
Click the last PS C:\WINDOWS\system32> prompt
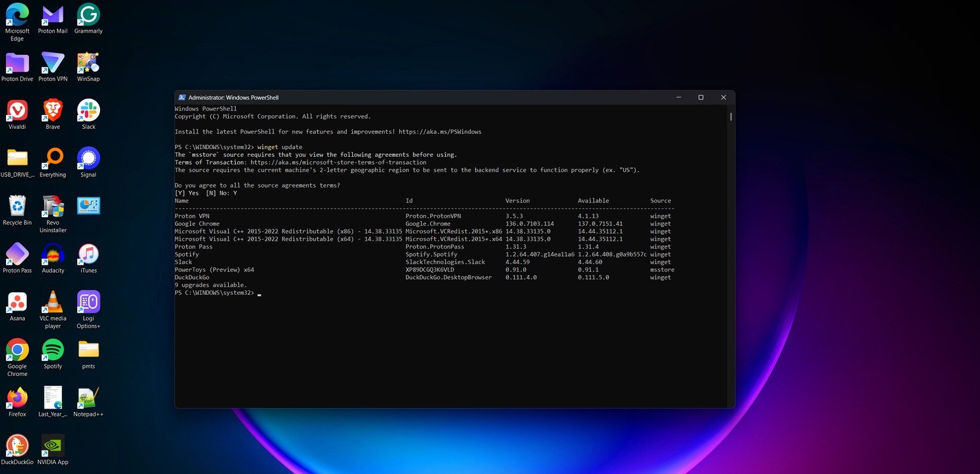coord(214,293)
